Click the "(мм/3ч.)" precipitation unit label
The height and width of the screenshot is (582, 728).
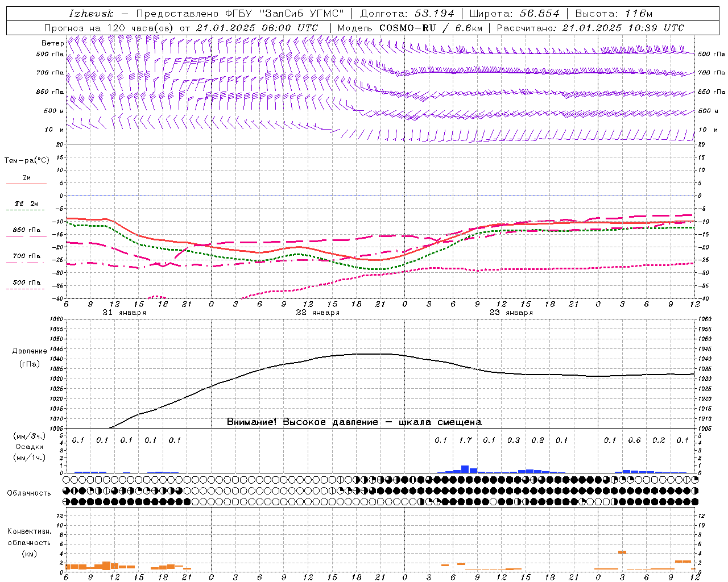point(29,436)
